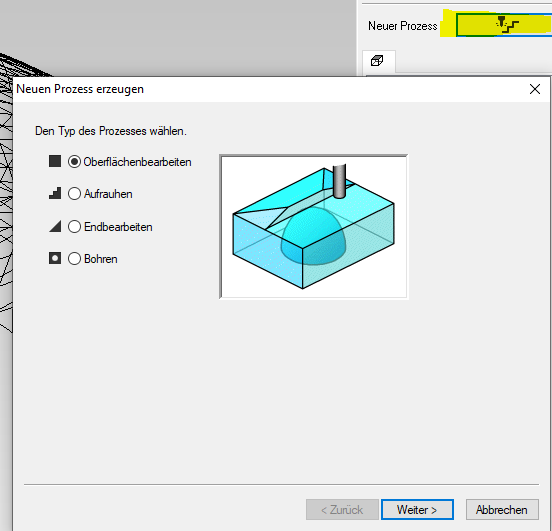Click the solid square Oberflächenbearbeiten icon
Viewport: 552px width, 531px height.
click(55, 161)
